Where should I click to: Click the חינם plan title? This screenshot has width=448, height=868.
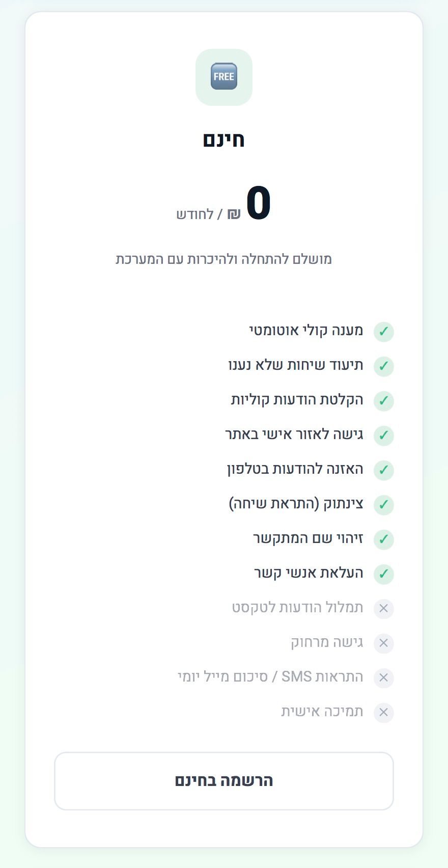click(224, 140)
